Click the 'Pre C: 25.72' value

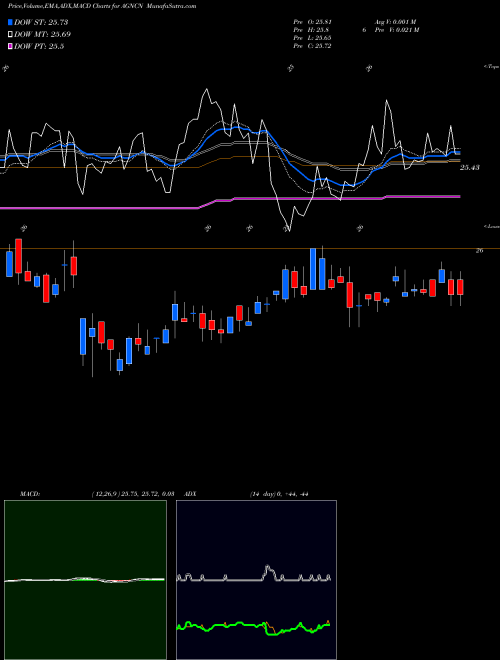click(x=312, y=46)
